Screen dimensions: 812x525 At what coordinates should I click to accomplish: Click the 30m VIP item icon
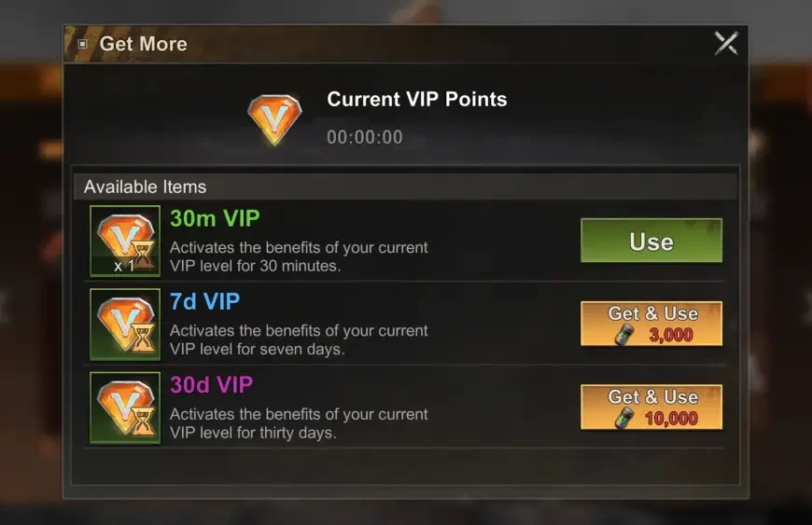click(x=125, y=241)
